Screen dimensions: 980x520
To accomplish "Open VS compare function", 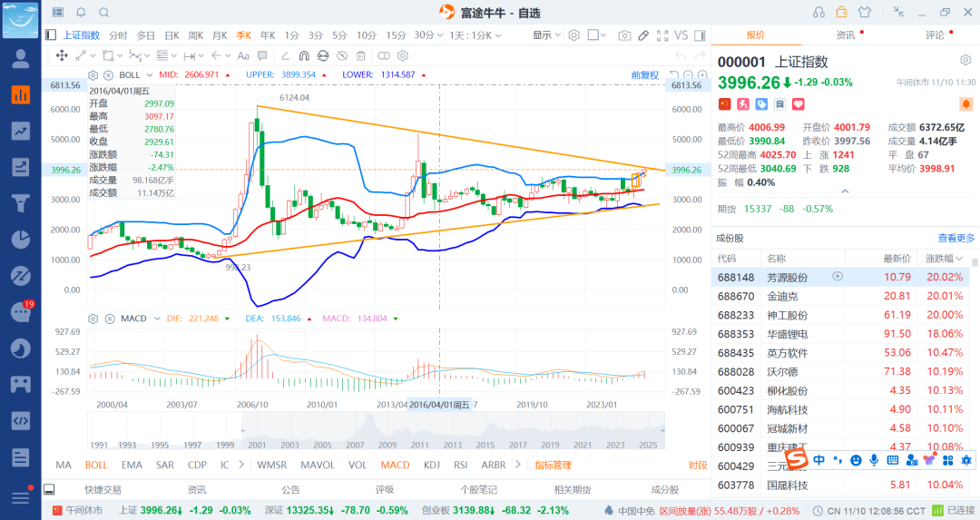I will (x=681, y=35).
